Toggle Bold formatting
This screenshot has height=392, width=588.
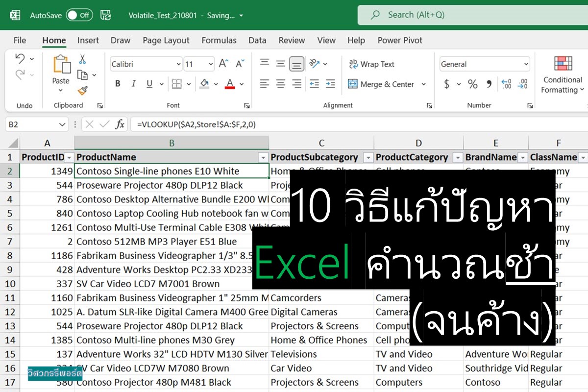pos(118,84)
